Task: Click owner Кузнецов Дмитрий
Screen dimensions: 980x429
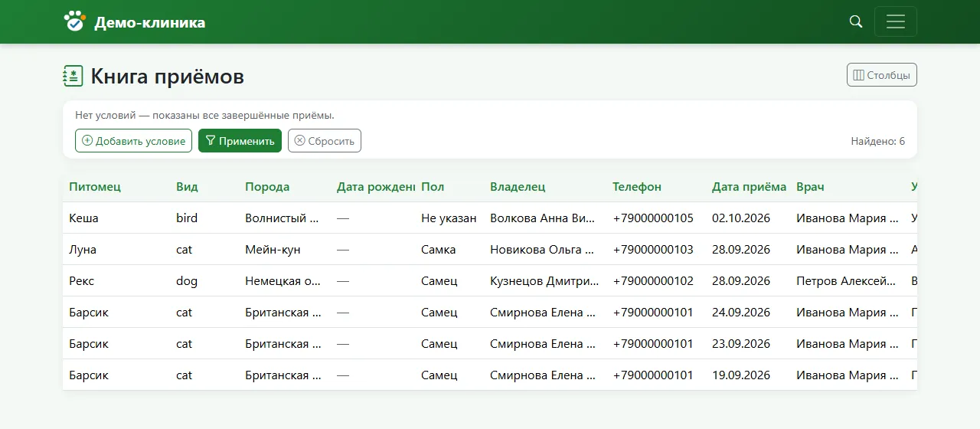Action: (x=544, y=281)
